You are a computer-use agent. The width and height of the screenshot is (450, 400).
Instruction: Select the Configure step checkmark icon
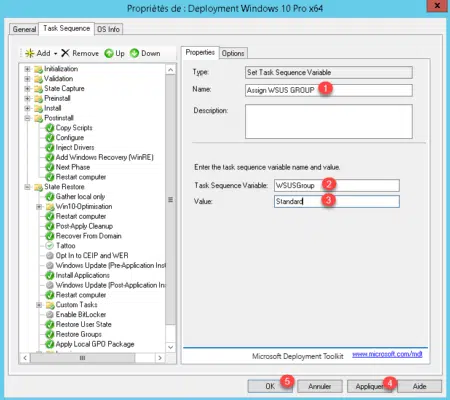click(50, 138)
